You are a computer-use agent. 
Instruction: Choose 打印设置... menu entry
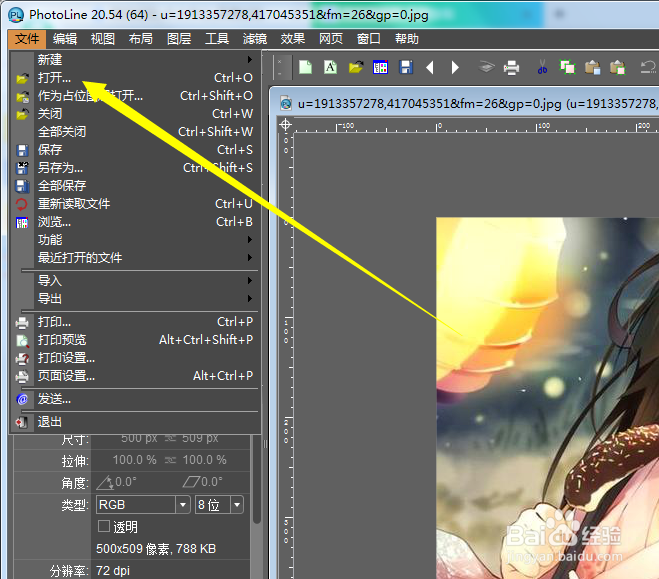coord(134,358)
